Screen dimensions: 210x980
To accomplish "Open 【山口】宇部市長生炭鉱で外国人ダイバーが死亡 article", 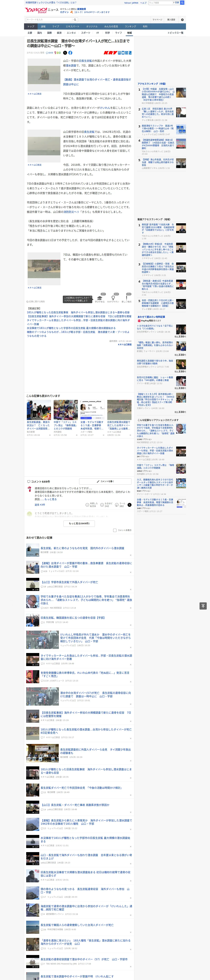I will (69, 582).
